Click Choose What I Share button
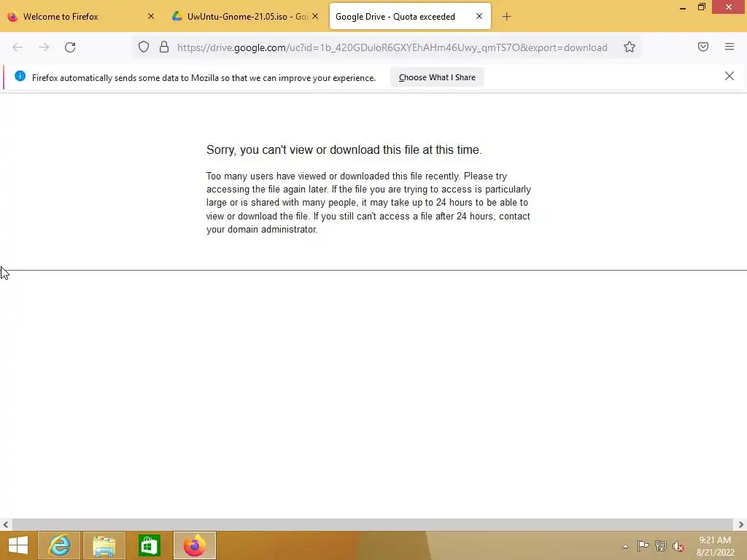 (437, 77)
